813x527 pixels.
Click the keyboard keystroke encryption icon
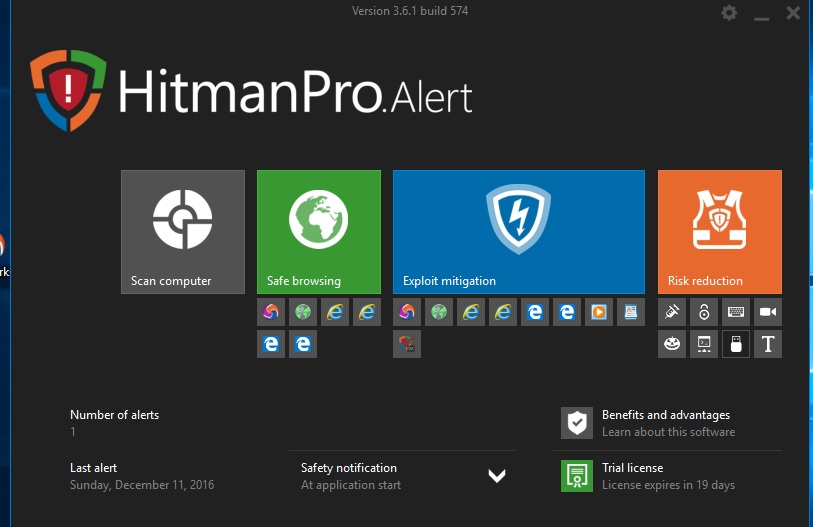click(736, 312)
